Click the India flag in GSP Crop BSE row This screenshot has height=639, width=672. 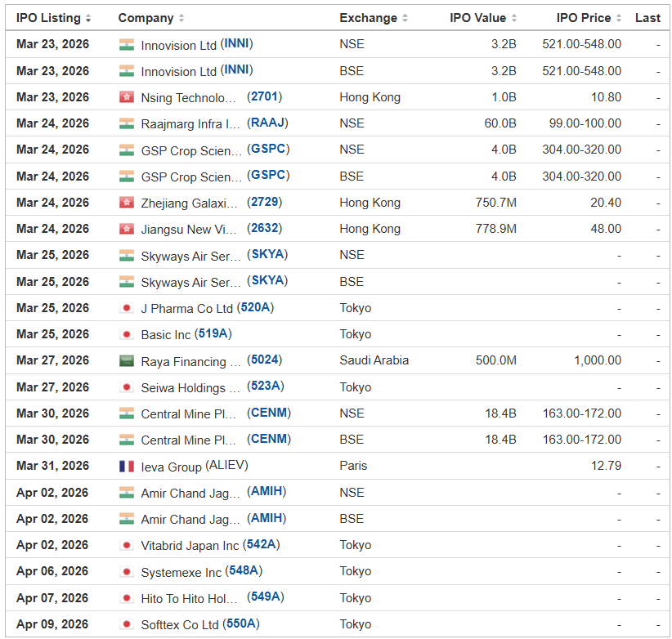[127, 176]
